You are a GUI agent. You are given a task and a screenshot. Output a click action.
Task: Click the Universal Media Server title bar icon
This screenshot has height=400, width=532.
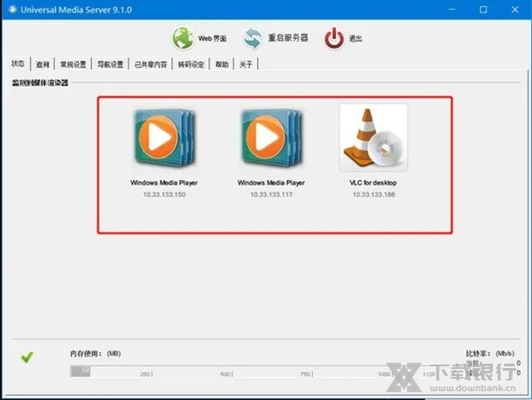tap(12, 10)
